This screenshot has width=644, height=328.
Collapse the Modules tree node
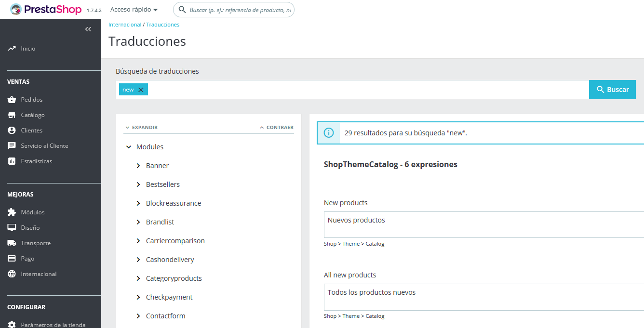[129, 147]
